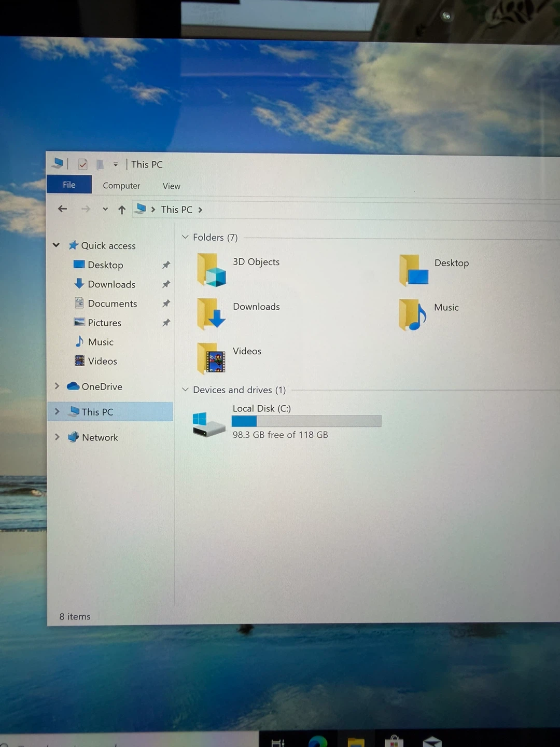
Task: Select Videos under Quick access
Action: 95,361
